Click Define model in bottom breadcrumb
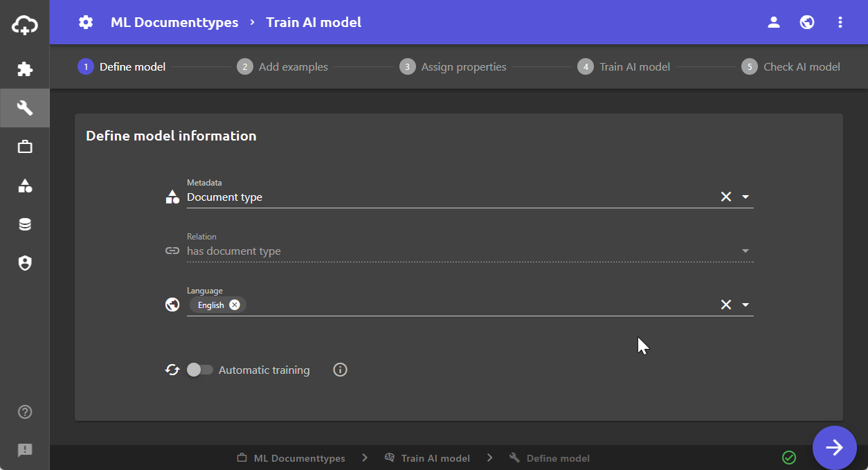 pos(550,458)
